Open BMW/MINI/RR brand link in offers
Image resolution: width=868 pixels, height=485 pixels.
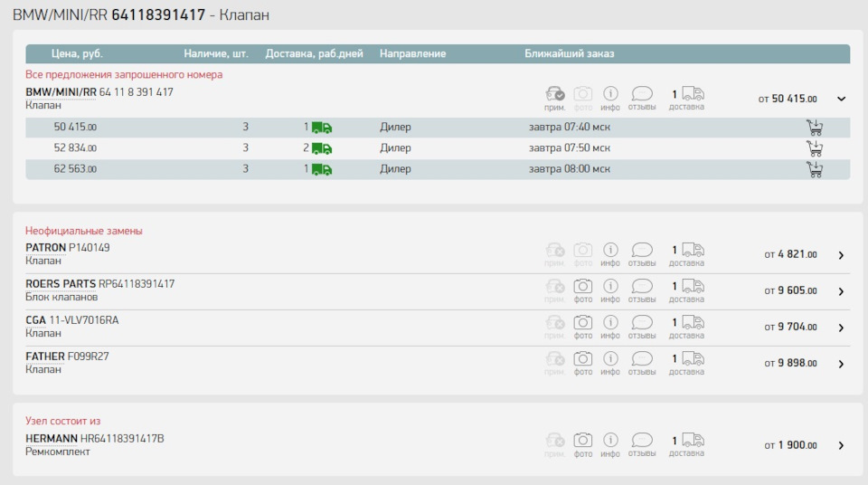click(61, 92)
